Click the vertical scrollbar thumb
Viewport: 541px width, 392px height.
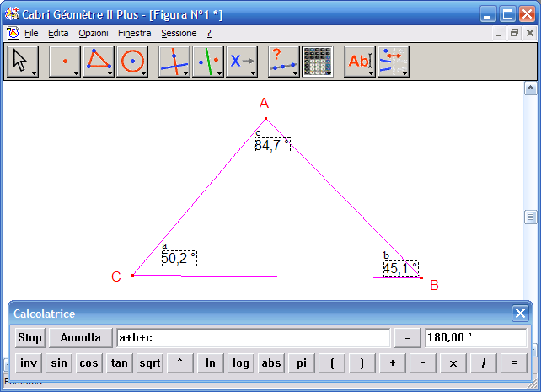pyautogui.click(x=530, y=217)
